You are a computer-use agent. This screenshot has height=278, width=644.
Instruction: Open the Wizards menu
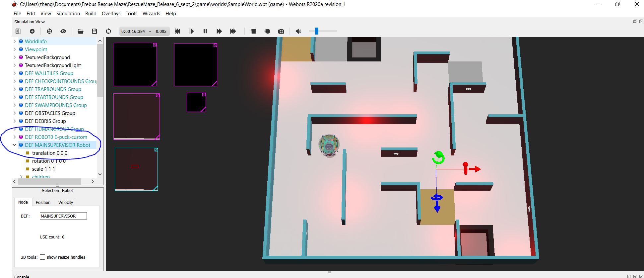coord(151,14)
